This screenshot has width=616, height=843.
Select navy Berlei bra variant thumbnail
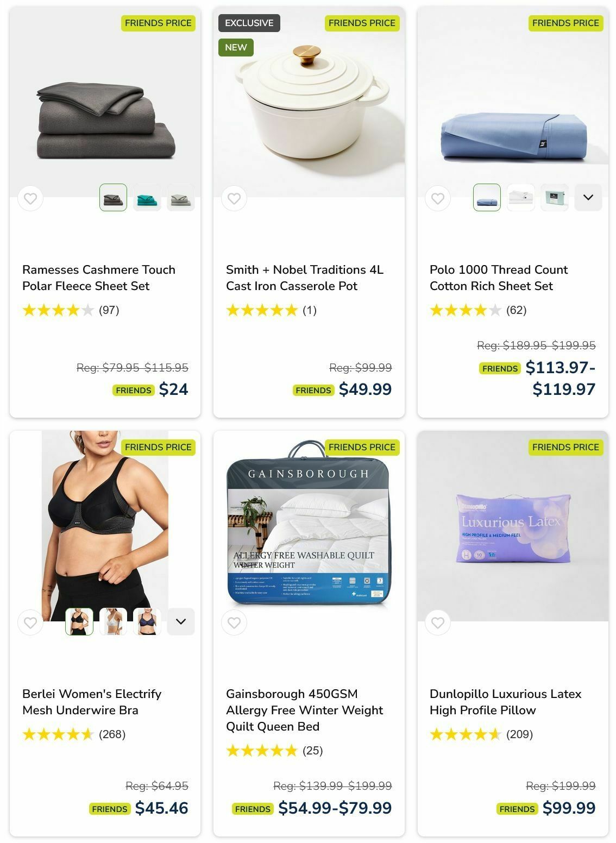147,621
